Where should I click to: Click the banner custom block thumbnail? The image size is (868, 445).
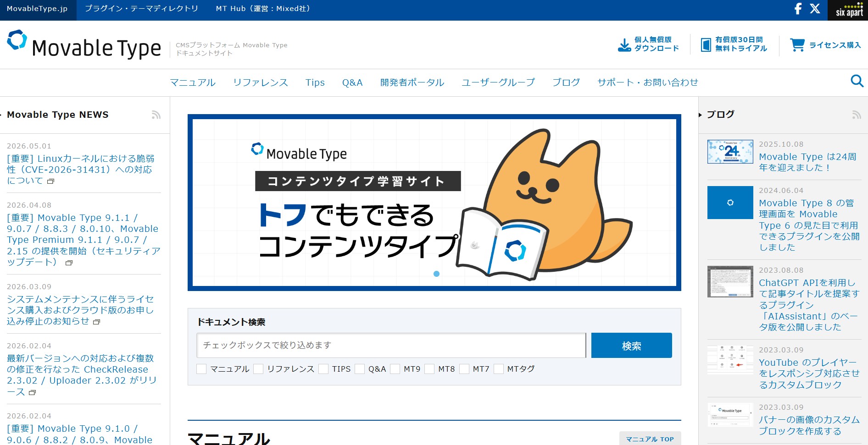tap(730, 415)
